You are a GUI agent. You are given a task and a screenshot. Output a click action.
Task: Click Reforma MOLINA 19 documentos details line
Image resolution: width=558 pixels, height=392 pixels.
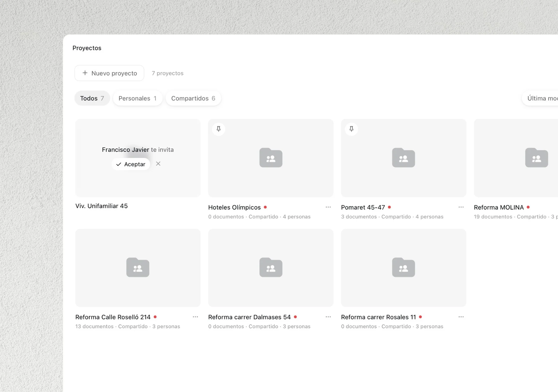pyautogui.click(x=516, y=217)
